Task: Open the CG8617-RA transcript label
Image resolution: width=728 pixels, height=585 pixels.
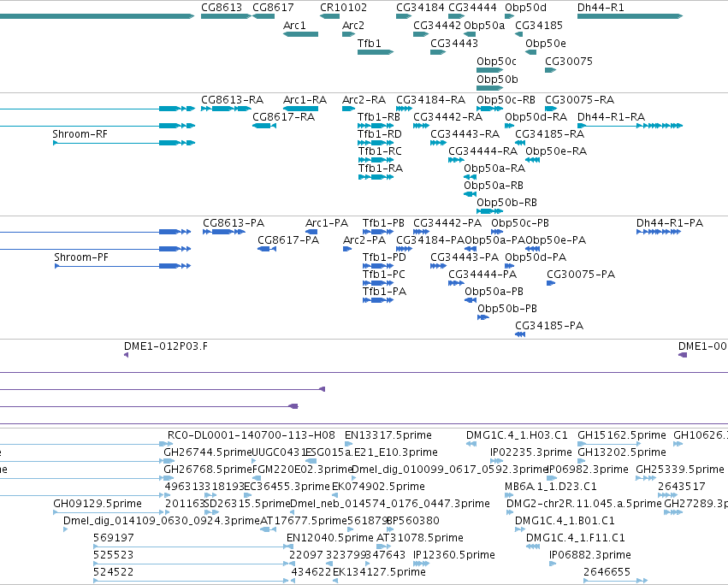Action: click(x=284, y=117)
